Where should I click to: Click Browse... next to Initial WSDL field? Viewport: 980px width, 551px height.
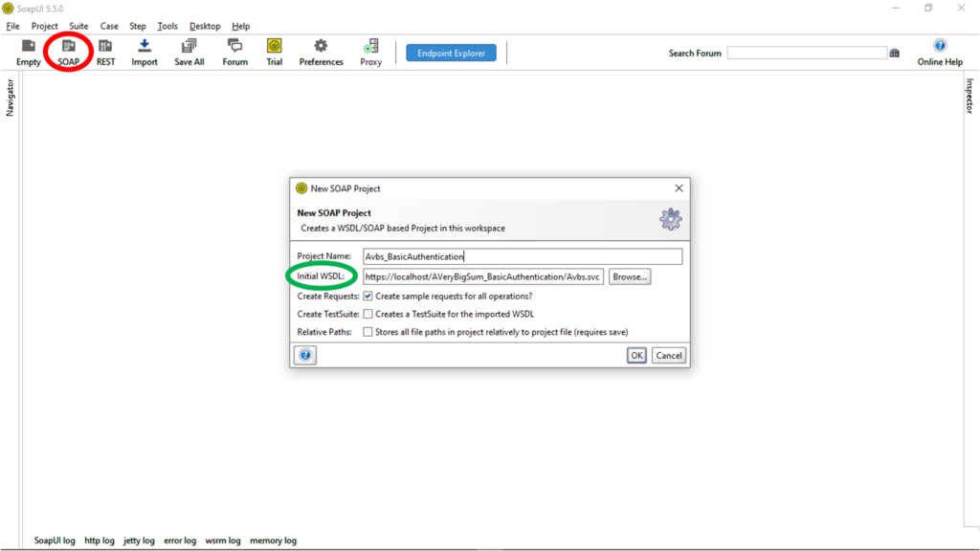coord(630,277)
